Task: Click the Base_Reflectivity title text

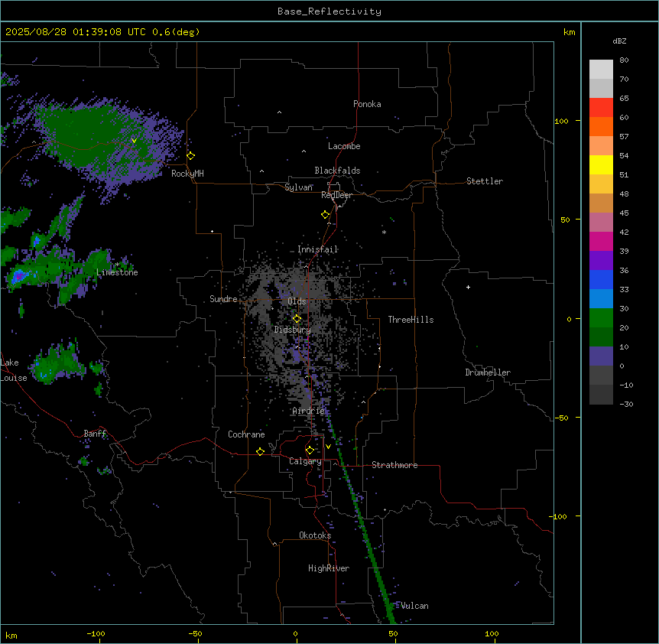Action: pos(329,11)
